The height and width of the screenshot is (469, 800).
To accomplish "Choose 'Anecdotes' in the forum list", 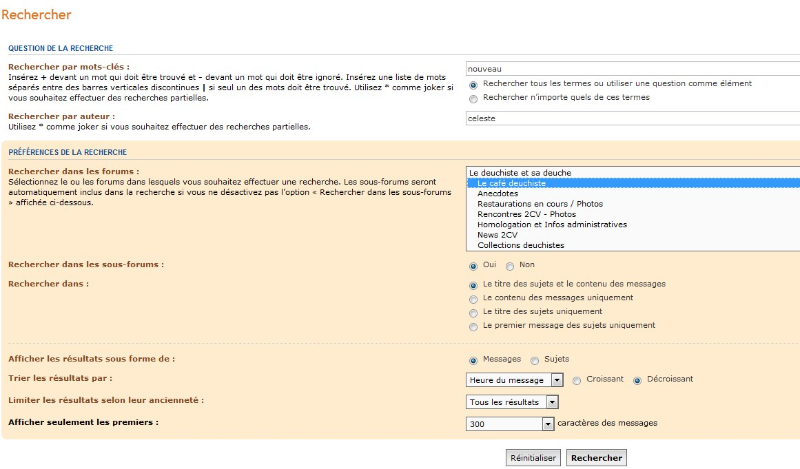I will click(x=498, y=194).
